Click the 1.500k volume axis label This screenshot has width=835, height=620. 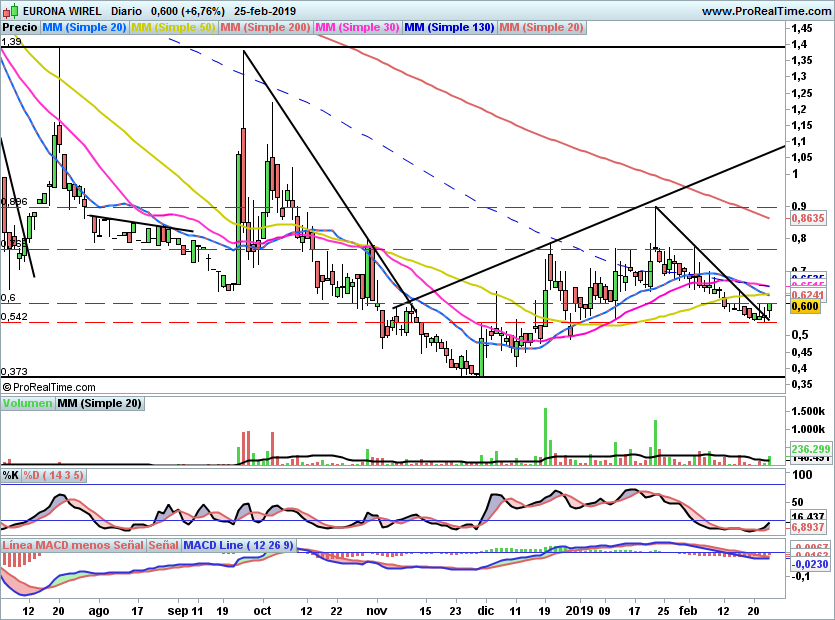[x=808, y=411]
